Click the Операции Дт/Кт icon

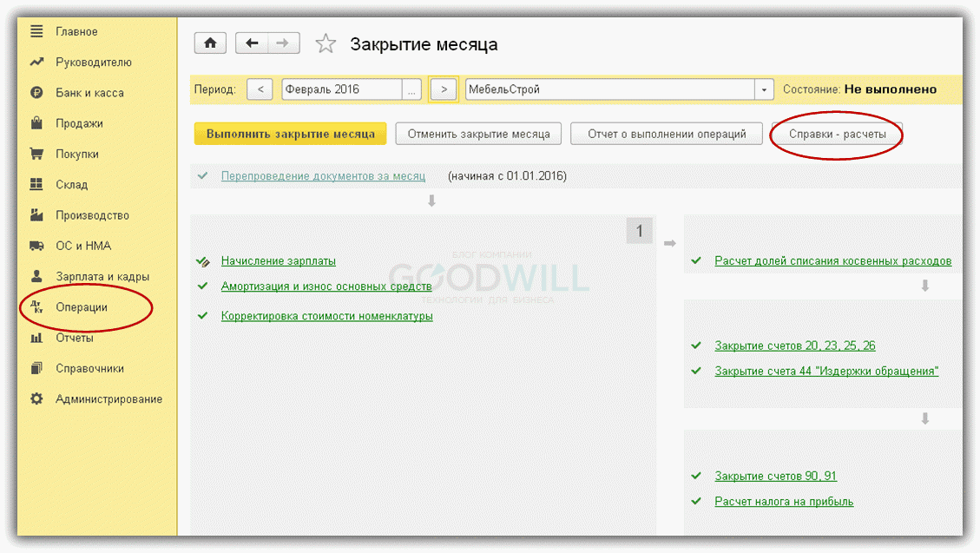point(36,306)
